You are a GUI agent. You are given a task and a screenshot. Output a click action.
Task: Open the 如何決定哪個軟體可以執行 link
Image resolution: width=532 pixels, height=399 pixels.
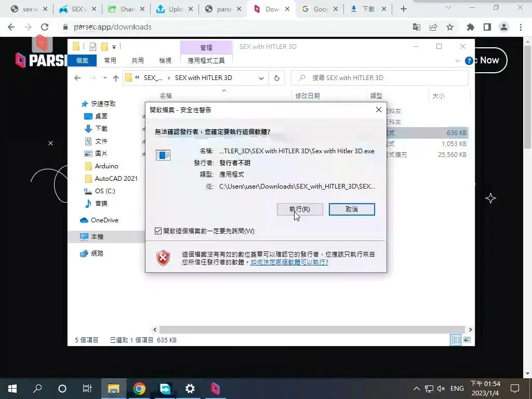(289, 262)
